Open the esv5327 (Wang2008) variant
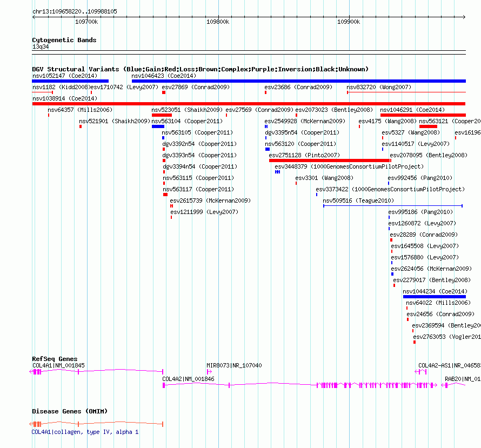 click(411, 132)
